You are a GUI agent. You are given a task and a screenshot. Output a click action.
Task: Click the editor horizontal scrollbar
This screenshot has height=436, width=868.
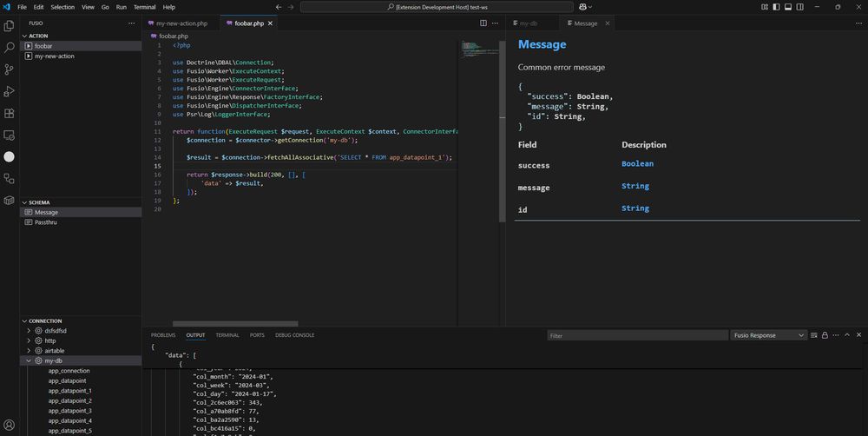tap(235, 324)
